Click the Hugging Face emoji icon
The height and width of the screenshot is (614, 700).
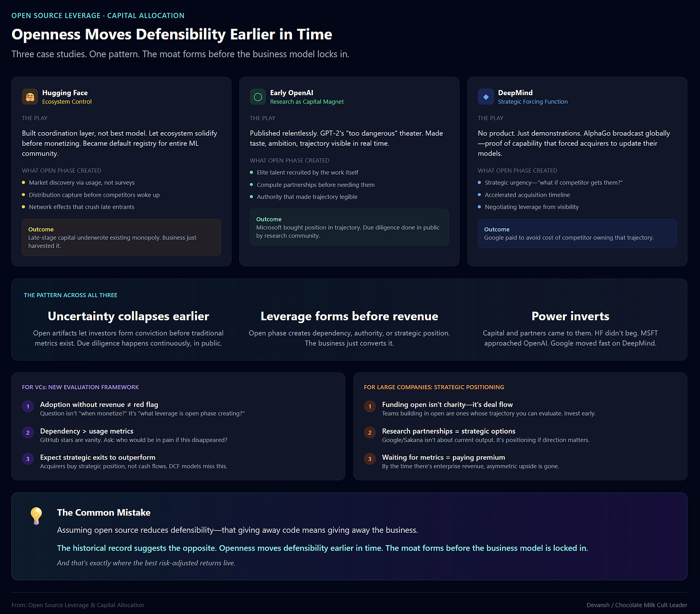tap(30, 97)
